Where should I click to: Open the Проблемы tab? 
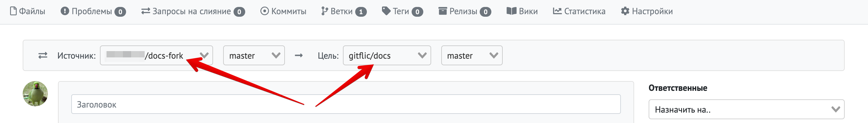pos(93,11)
